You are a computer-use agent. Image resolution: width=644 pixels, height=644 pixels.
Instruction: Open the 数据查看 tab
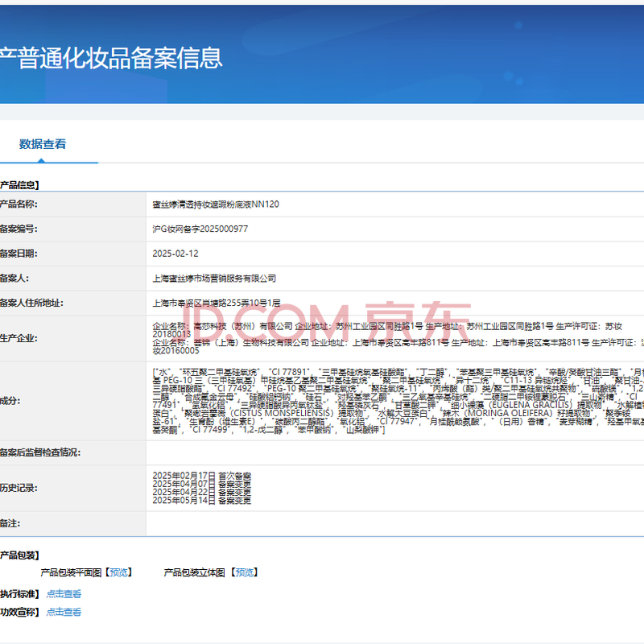(x=43, y=145)
